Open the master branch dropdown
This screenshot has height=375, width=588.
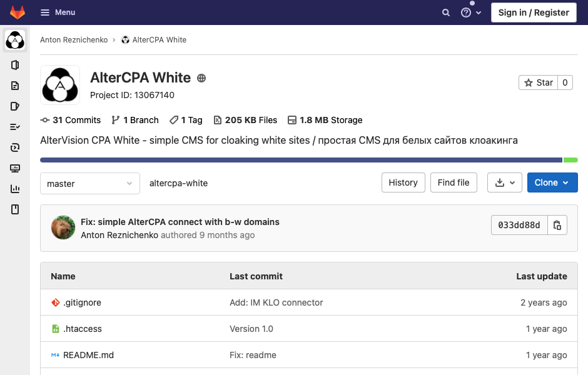click(90, 184)
